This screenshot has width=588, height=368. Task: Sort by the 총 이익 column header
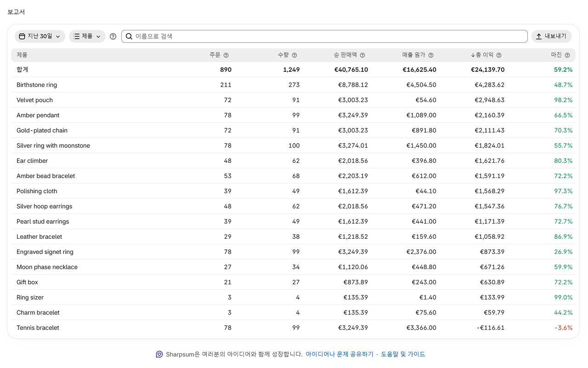[484, 55]
